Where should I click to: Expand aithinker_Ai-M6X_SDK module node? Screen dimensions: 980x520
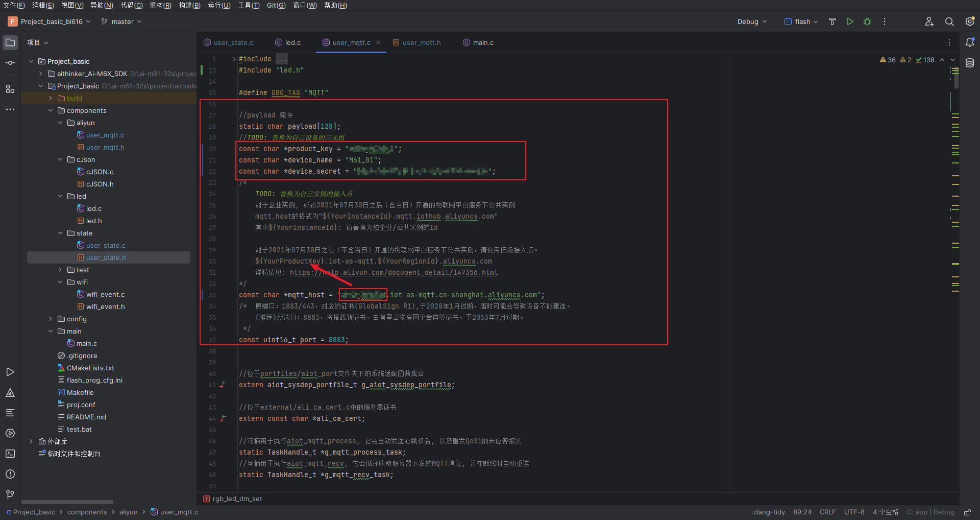(41, 74)
